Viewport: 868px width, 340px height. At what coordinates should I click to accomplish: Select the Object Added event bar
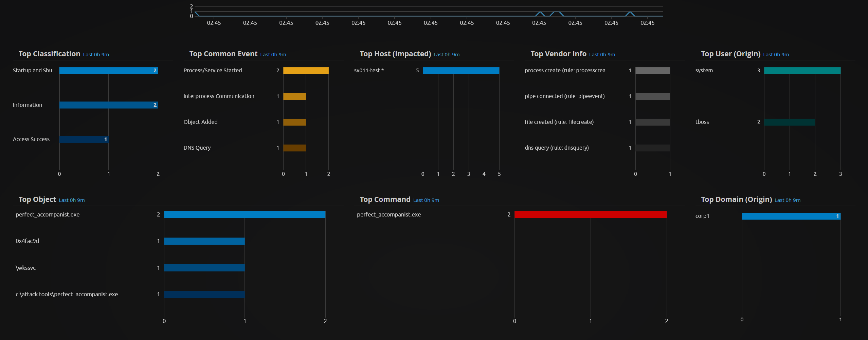point(294,122)
